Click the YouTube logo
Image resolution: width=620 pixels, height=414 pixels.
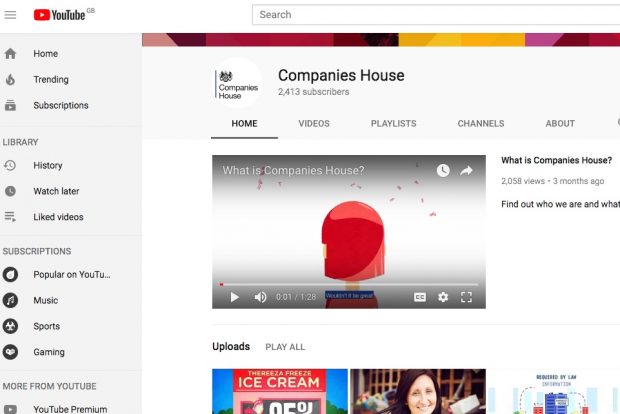pyautogui.click(x=59, y=15)
